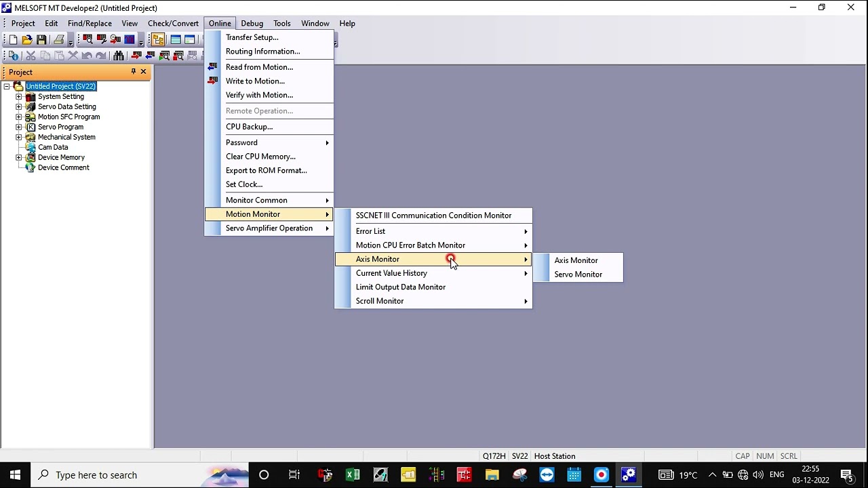The image size is (868, 488).
Task: Click the taskbar search box
Action: (x=139, y=474)
